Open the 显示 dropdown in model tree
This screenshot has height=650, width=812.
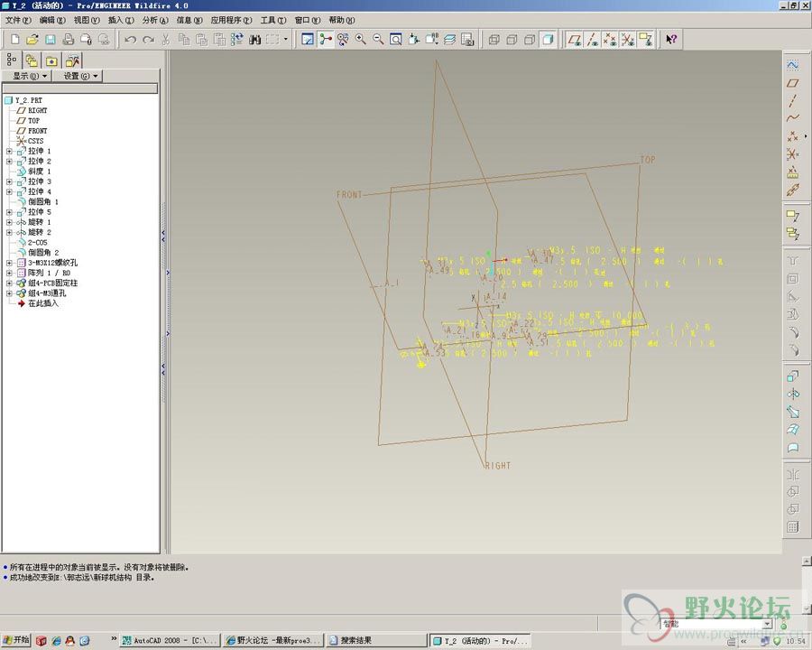[x=27, y=76]
